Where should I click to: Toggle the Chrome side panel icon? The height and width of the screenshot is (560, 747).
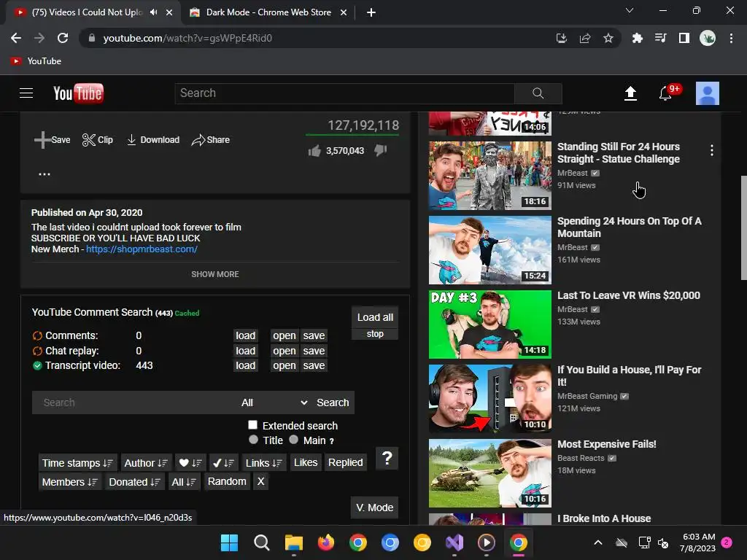coord(684,38)
